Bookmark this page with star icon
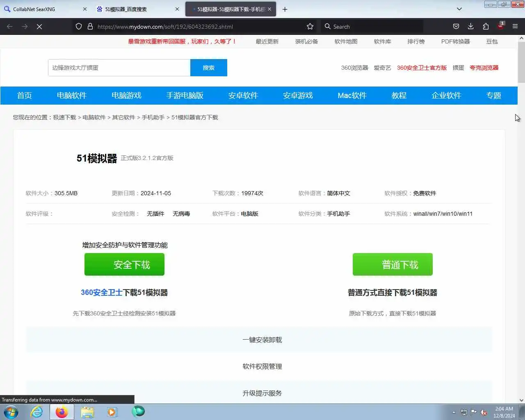The width and height of the screenshot is (525, 420). click(x=310, y=26)
